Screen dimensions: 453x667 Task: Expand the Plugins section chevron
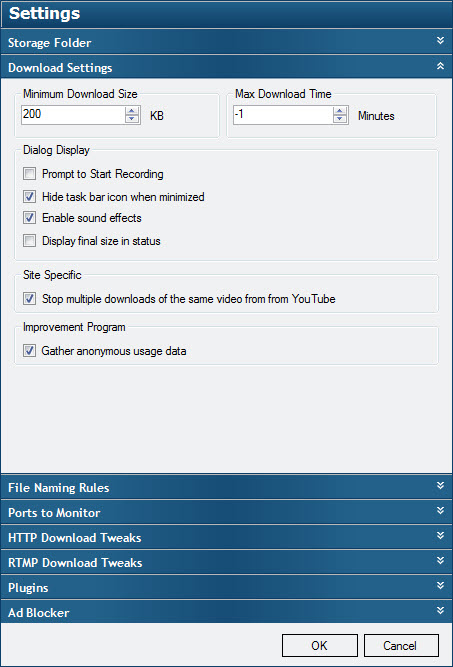440,585
